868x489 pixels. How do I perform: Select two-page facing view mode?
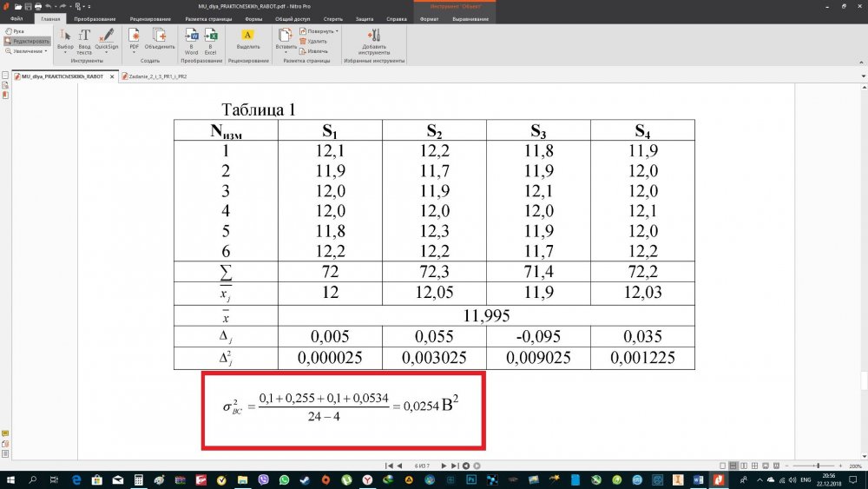click(x=744, y=466)
